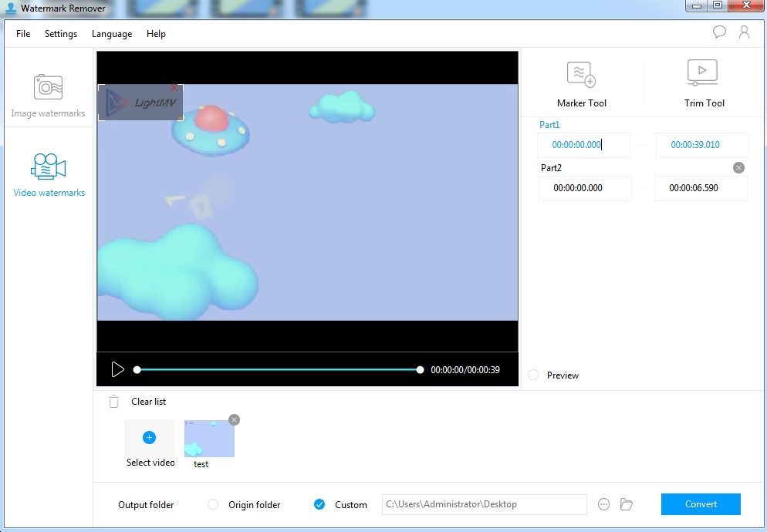Click the Part1 start time field

point(583,145)
